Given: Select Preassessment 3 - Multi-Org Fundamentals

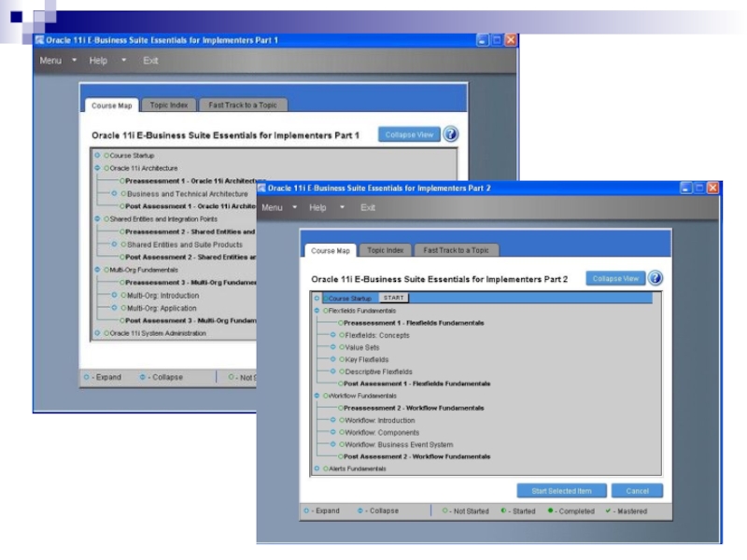Looking at the screenshot, I should (190, 283).
